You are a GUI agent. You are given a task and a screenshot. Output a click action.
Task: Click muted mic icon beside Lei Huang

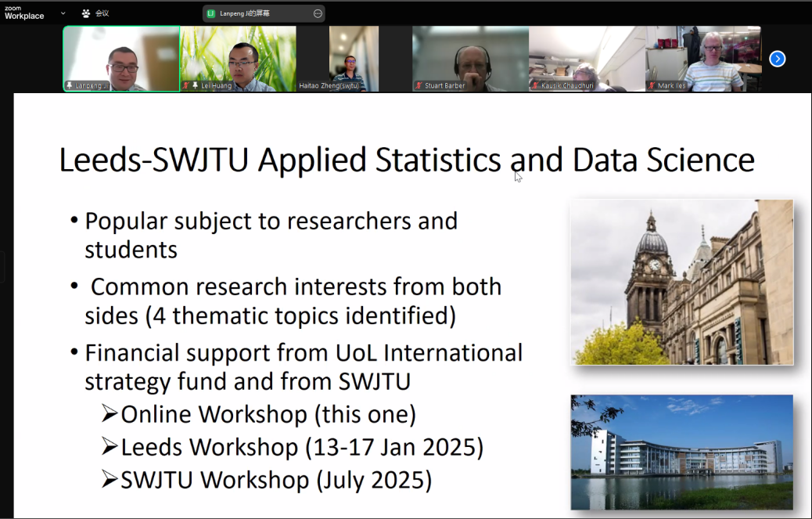tap(186, 85)
